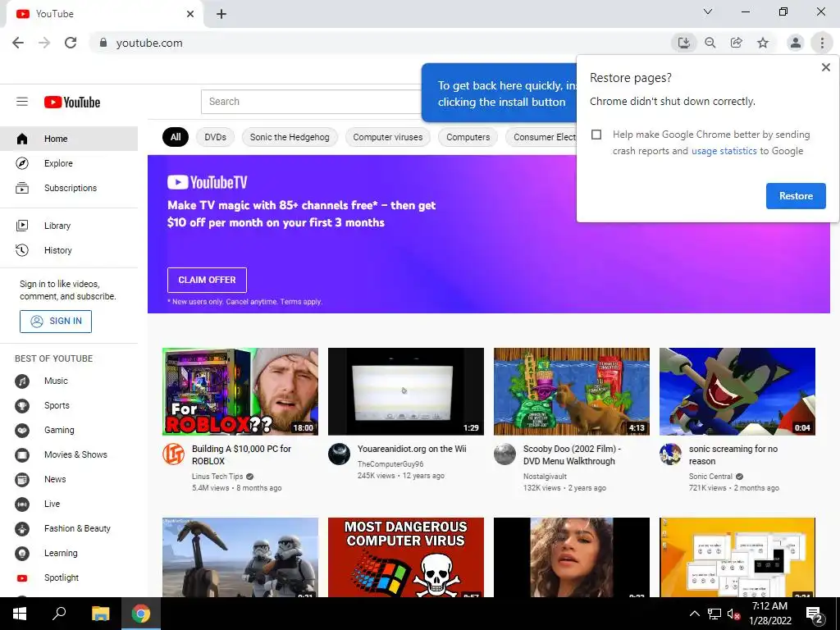
Task: Open Live under Best of YouTube
Action: [69, 504]
